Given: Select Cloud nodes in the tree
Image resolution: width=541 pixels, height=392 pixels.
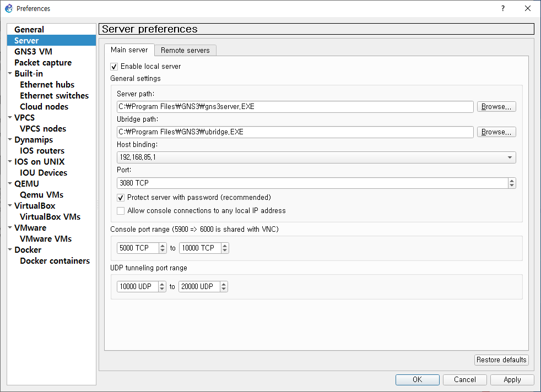Looking at the screenshot, I should click(44, 107).
